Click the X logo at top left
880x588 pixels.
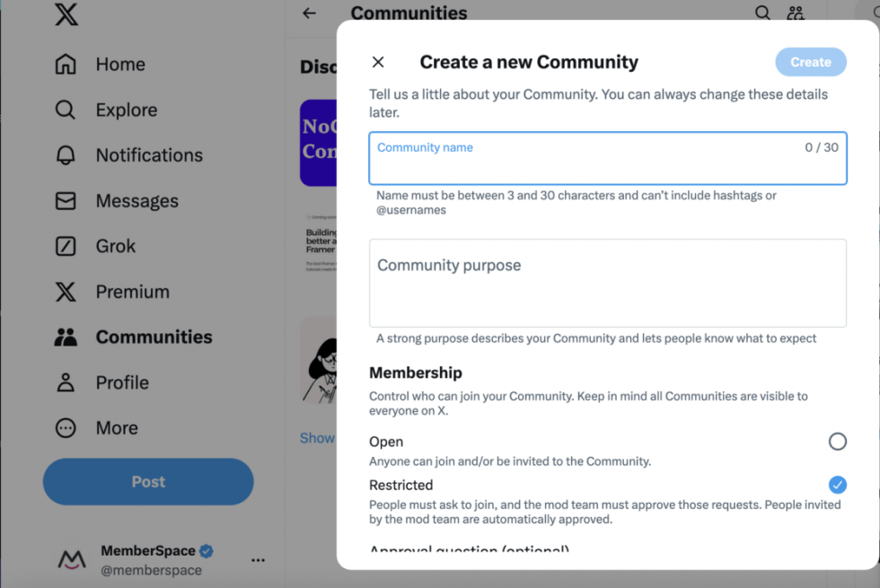(x=66, y=14)
